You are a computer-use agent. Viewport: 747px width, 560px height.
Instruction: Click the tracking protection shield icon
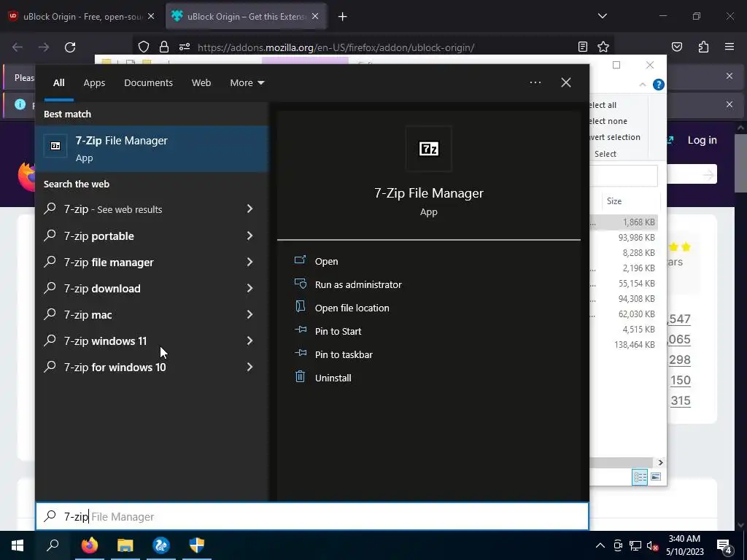(x=144, y=47)
